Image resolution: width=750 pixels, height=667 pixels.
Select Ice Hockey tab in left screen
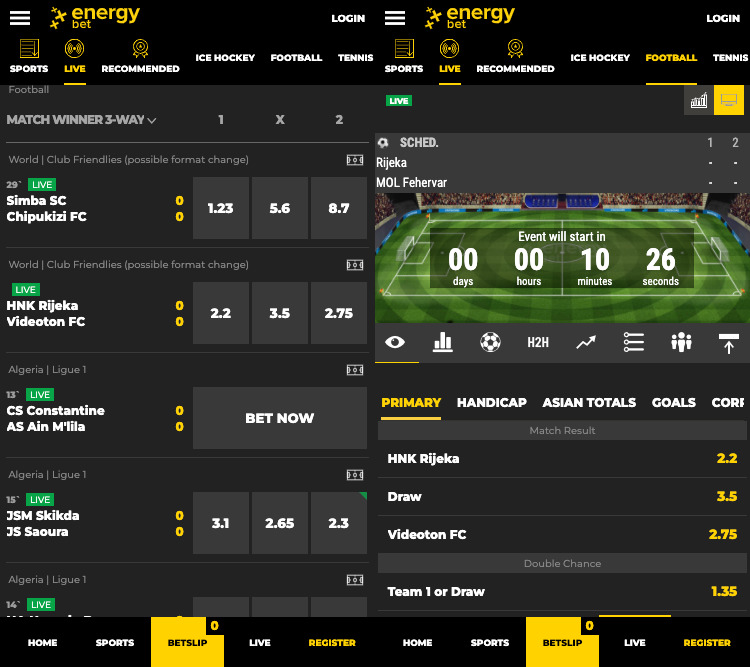[225, 57]
